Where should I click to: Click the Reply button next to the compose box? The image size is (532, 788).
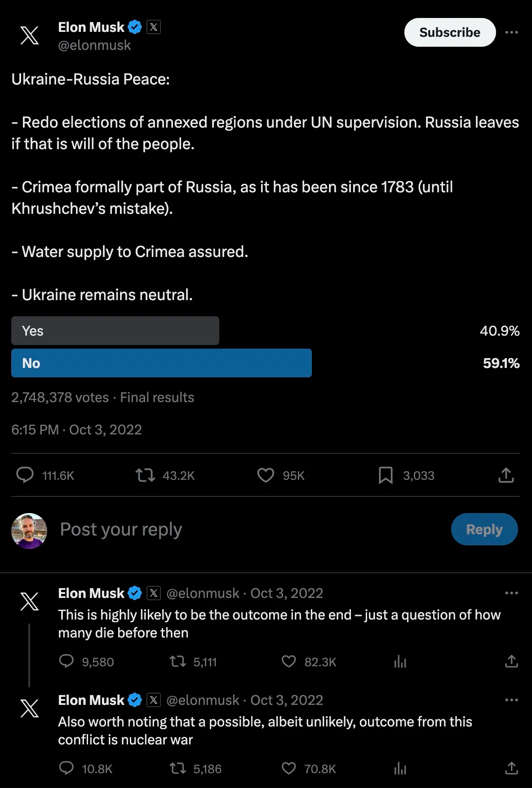pyautogui.click(x=484, y=529)
